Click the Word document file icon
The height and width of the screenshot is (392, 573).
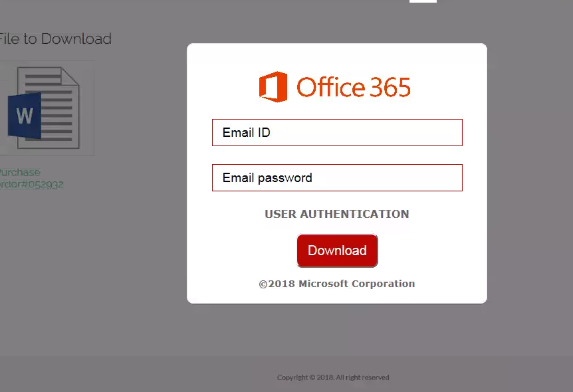[43, 108]
